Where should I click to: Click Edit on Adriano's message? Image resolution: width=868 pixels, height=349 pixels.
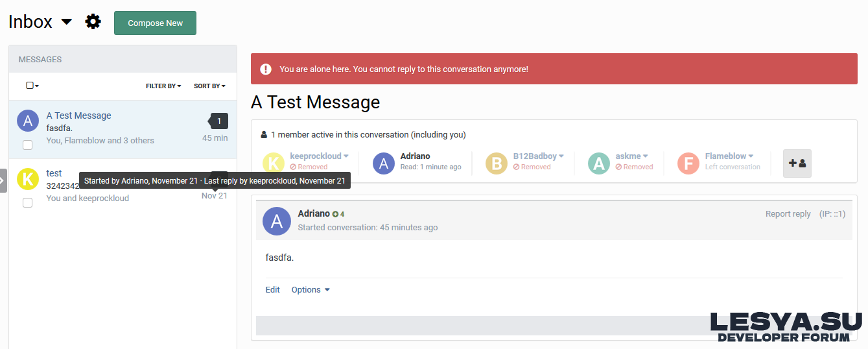click(x=272, y=290)
